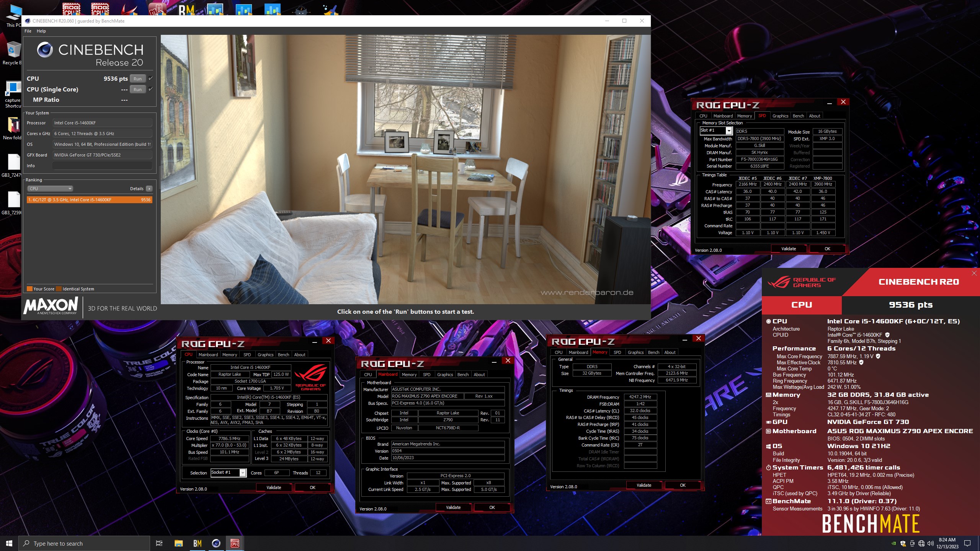
Task: Click Validate in the CPU-Z CPU window
Action: 274,487
